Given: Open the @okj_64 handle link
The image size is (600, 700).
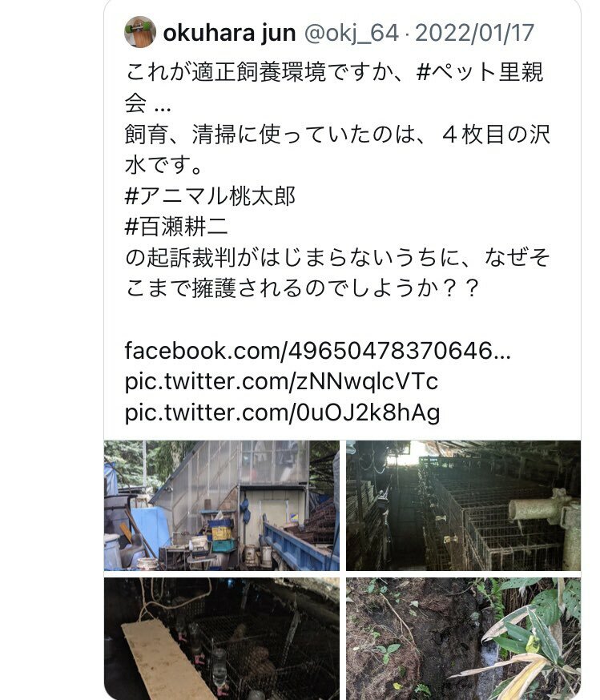Looking at the screenshot, I should [x=352, y=34].
